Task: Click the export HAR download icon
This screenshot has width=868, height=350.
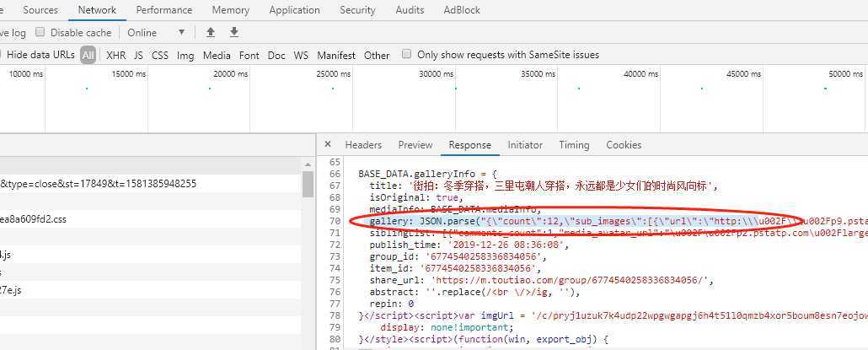Action: (x=234, y=32)
